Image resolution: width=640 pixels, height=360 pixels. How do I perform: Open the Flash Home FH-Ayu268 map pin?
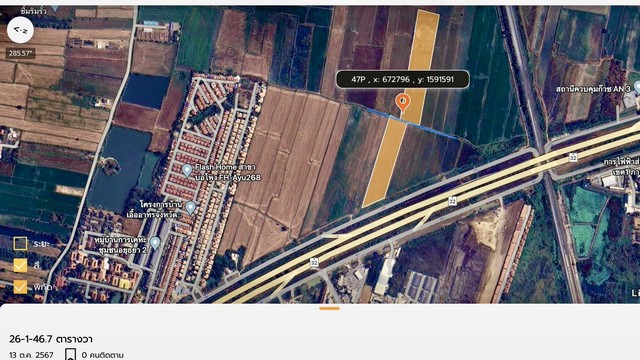pos(187,171)
